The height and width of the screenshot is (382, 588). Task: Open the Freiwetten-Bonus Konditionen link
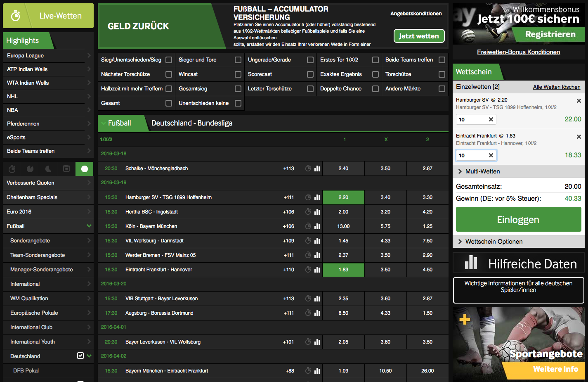518,52
